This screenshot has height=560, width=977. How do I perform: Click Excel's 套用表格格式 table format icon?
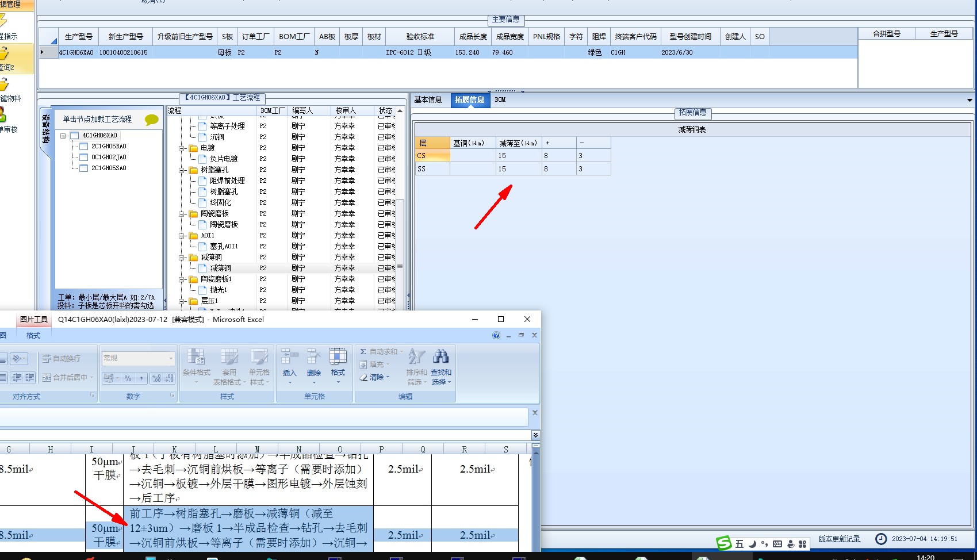[x=229, y=357]
